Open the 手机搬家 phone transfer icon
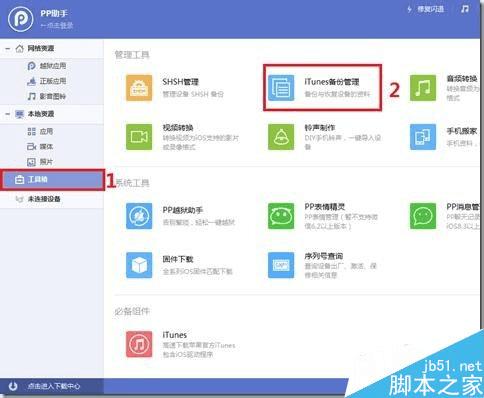Image resolution: width=484 pixels, height=398 pixels. point(423,137)
